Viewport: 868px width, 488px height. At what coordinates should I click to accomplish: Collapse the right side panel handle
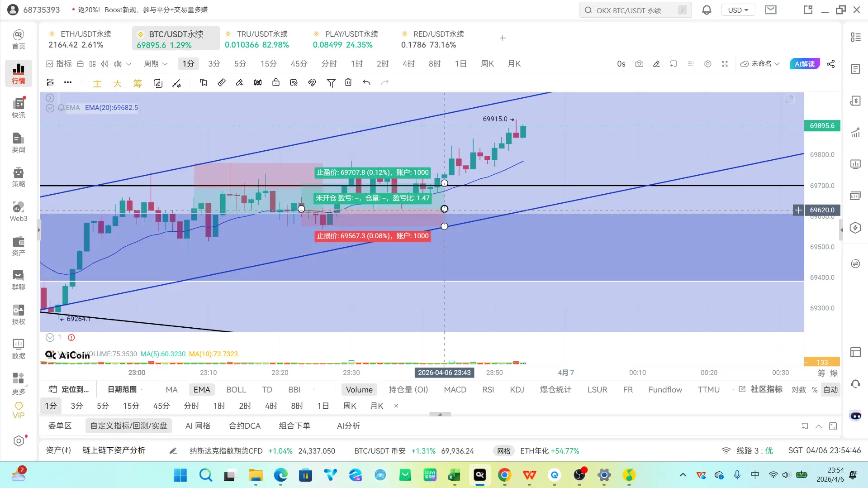click(841, 230)
